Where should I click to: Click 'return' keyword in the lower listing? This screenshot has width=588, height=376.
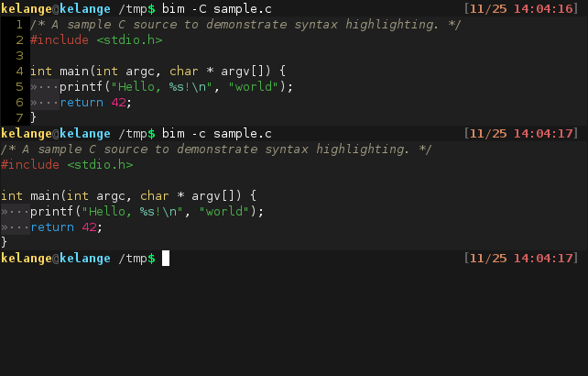(52, 227)
